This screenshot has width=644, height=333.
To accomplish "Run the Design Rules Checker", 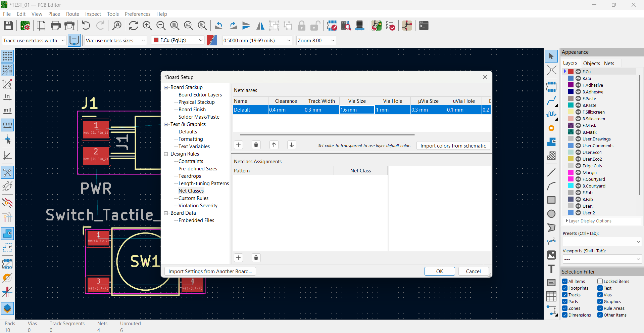I will point(390,26).
